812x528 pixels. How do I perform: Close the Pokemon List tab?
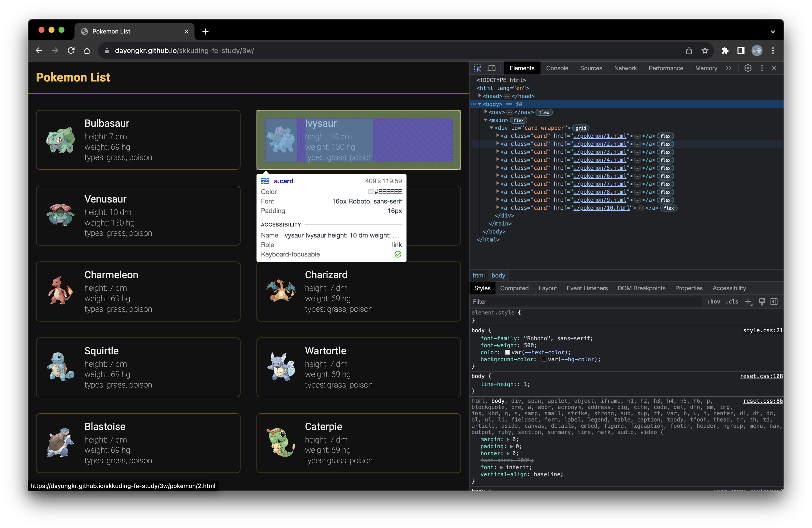(186, 31)
